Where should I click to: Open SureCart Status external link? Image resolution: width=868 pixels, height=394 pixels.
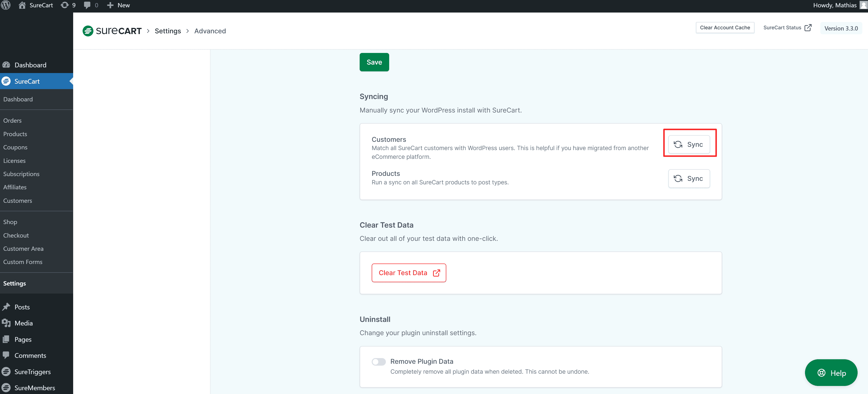point(787,28)
